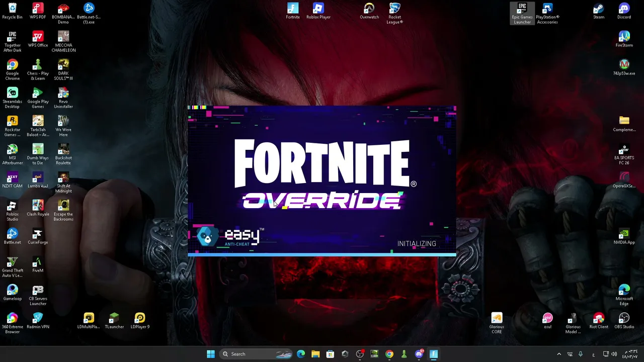Select the Chess - Play & Learn shortcut
The width and height of the screenshot is (644, 362).
click(x=38, y=70)
